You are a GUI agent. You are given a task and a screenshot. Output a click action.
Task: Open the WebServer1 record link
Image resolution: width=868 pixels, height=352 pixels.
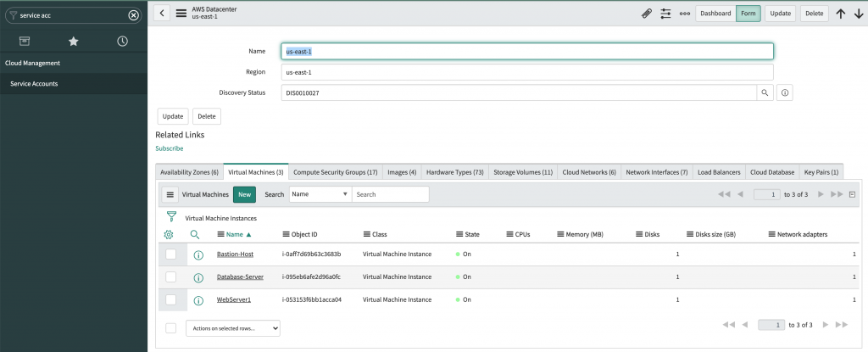[234, 300]
